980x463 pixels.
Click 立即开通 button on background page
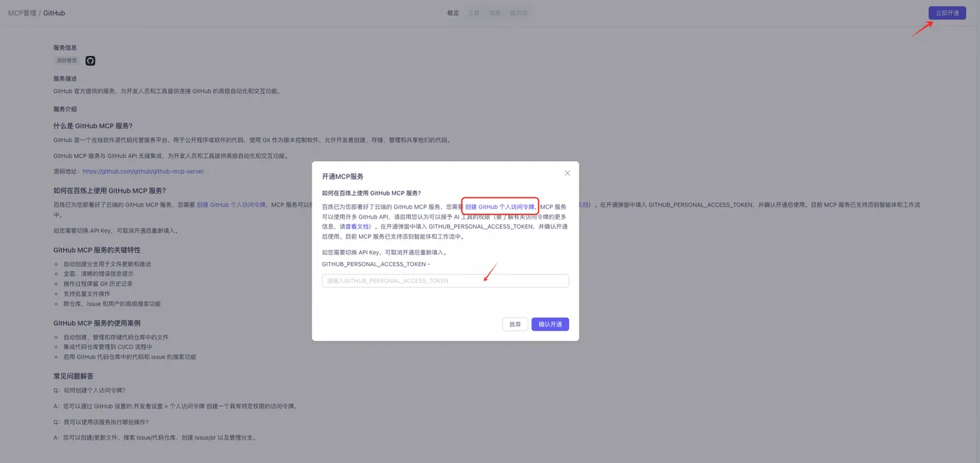pyautogui.click(x=947, y=13)
